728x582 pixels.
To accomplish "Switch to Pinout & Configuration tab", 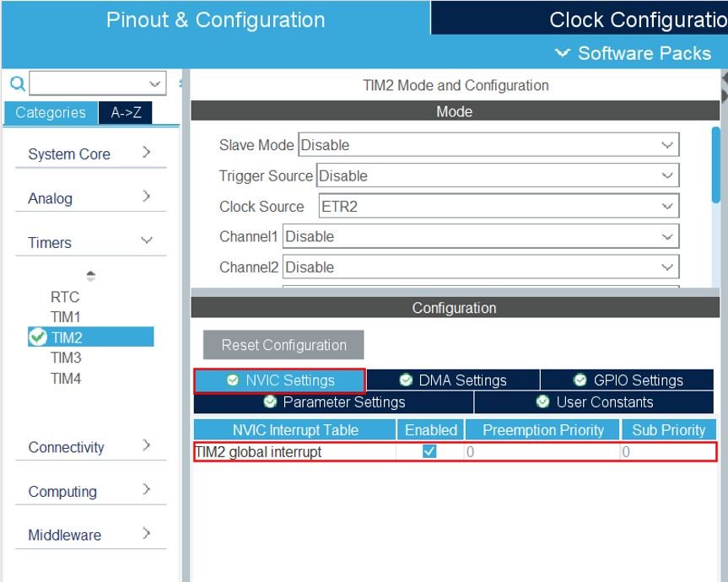I will 215,20.
